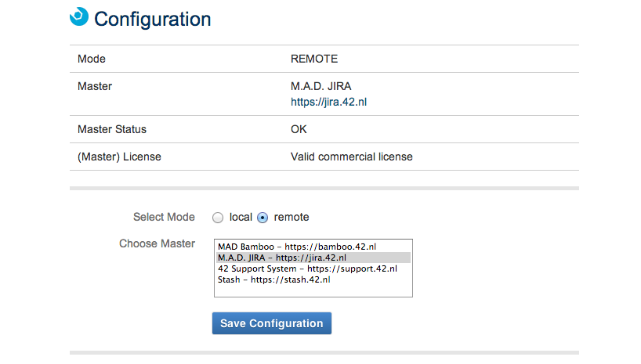The width and height of the screenshot is (641, 364).
Task: Click the Configuration page heading
Action: click(153, 19)
